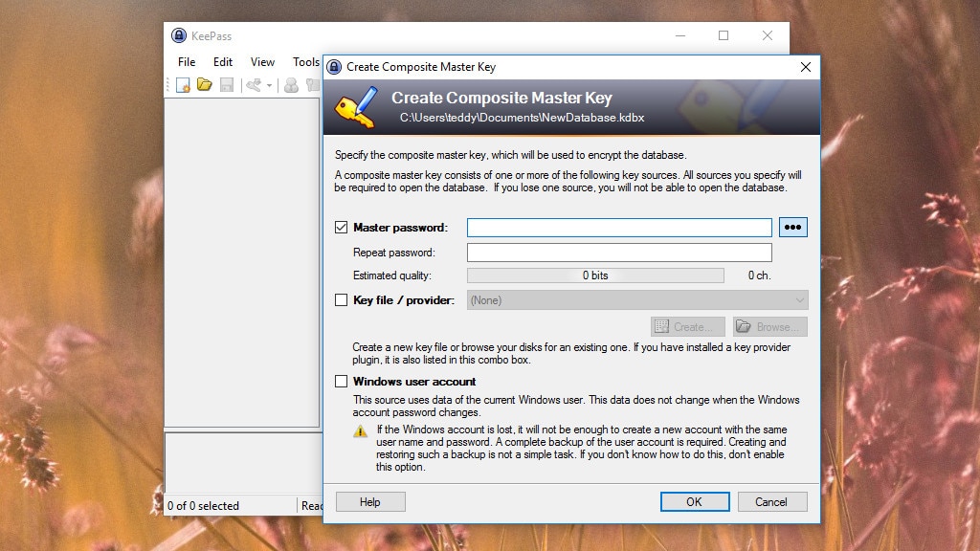Focus the Master password input field

(619, 228)
